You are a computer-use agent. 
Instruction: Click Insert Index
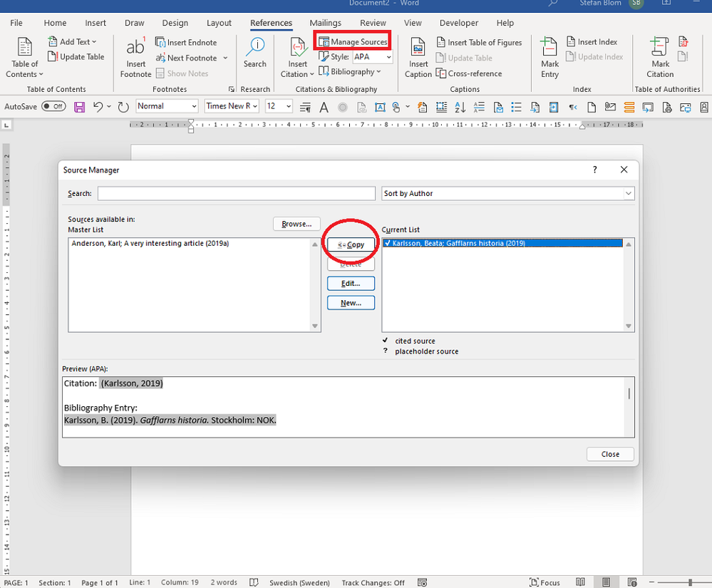[592, 42]
